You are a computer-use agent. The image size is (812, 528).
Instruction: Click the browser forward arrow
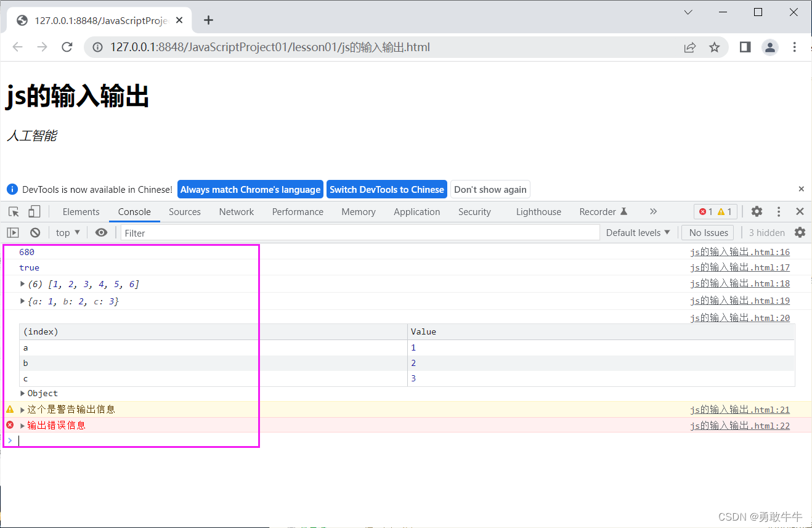click(42, 47)
